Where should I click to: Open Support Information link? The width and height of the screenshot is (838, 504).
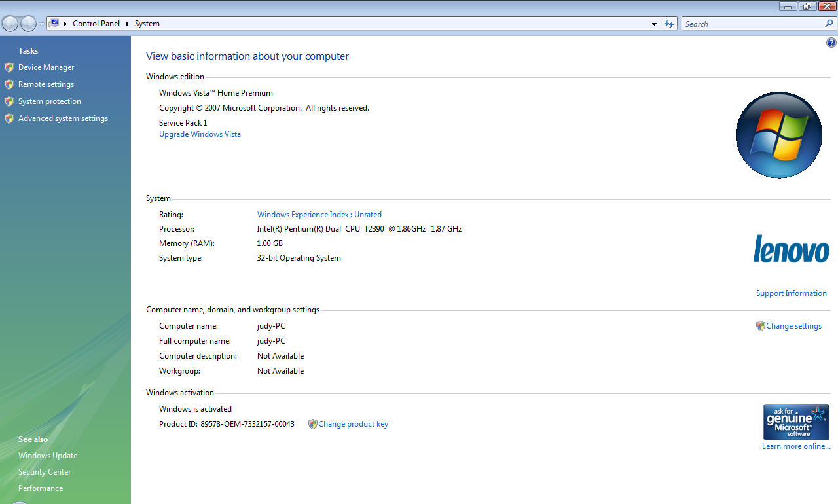click(791, 293)
